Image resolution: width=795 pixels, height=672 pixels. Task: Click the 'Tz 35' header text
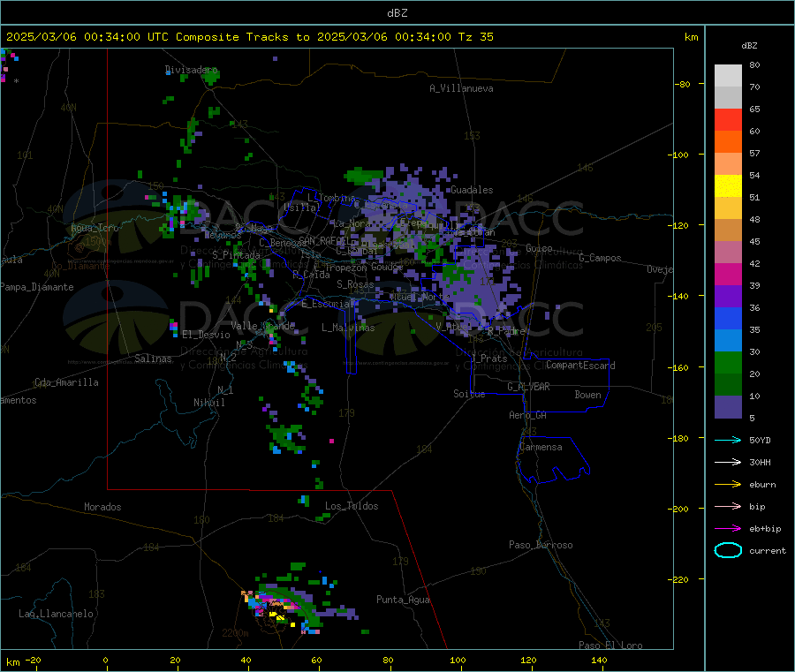[x=475, y=37]
